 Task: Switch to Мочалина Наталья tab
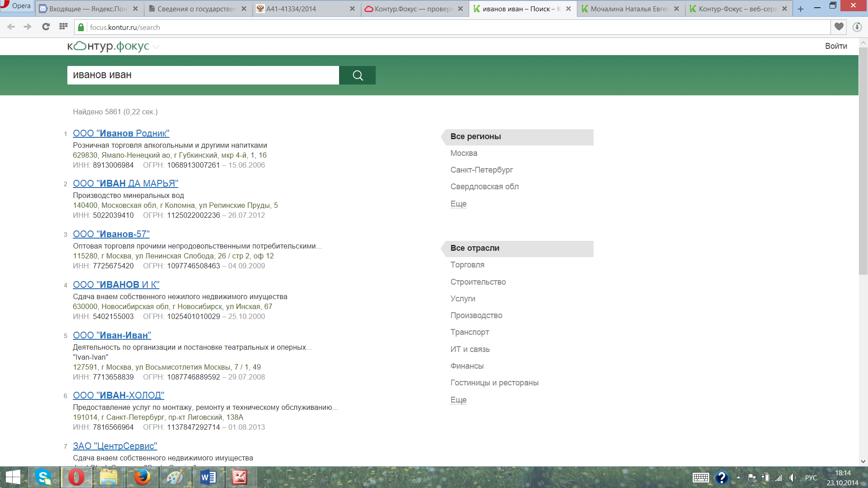pos(631,9)
